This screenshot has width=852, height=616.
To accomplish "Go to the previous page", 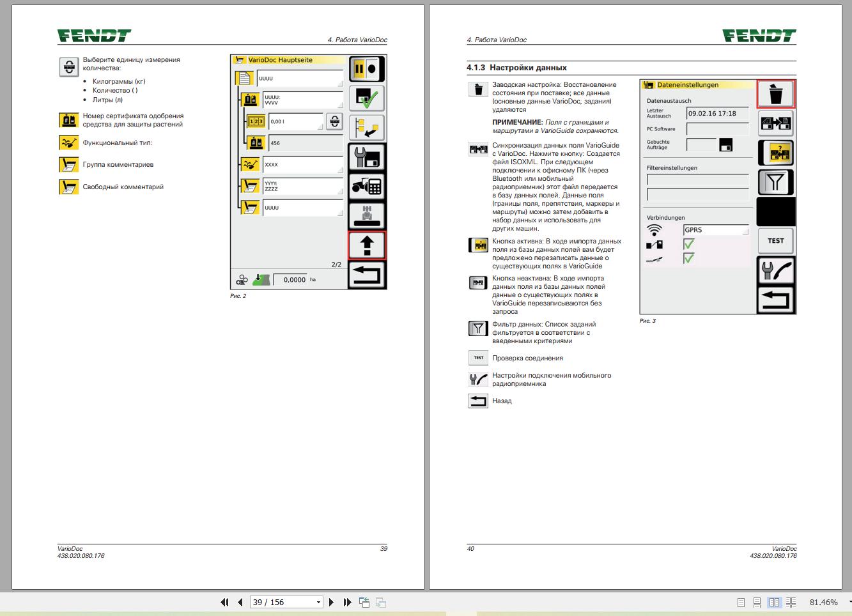I will [x=240, y=602].
